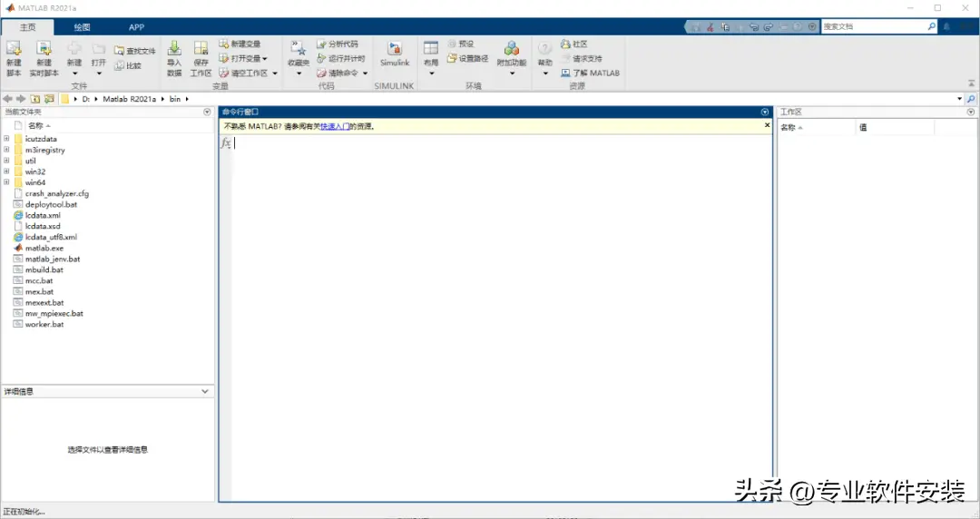980x519 pixels.
Task: Select matlab.exe in the file list
Action: click(x=44, y=249)
